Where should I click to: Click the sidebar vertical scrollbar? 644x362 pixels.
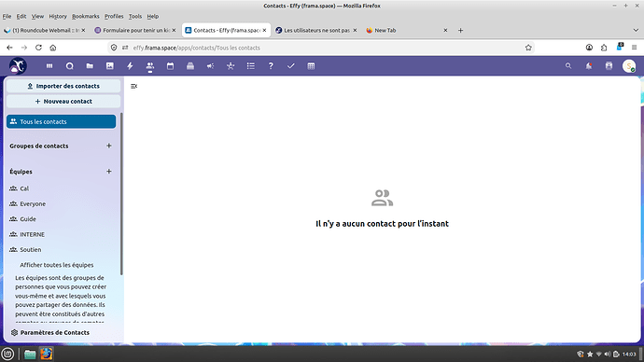121,194
